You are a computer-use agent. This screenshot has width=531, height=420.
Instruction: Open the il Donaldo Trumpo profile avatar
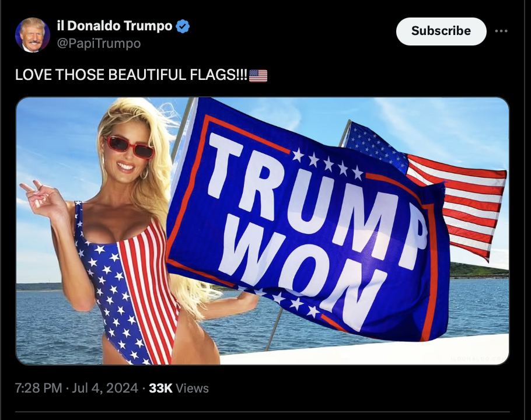pyautogui.click(x=33, y=35)
